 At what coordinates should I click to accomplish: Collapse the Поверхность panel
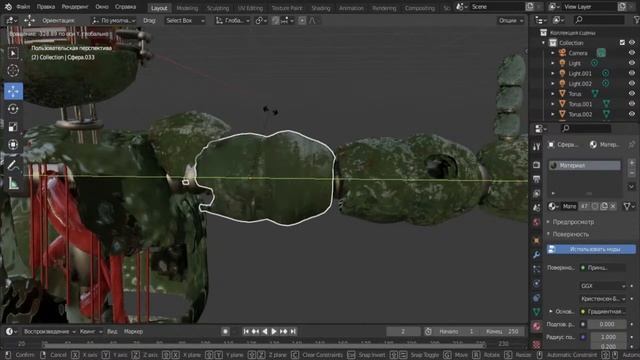click(570, 234)
